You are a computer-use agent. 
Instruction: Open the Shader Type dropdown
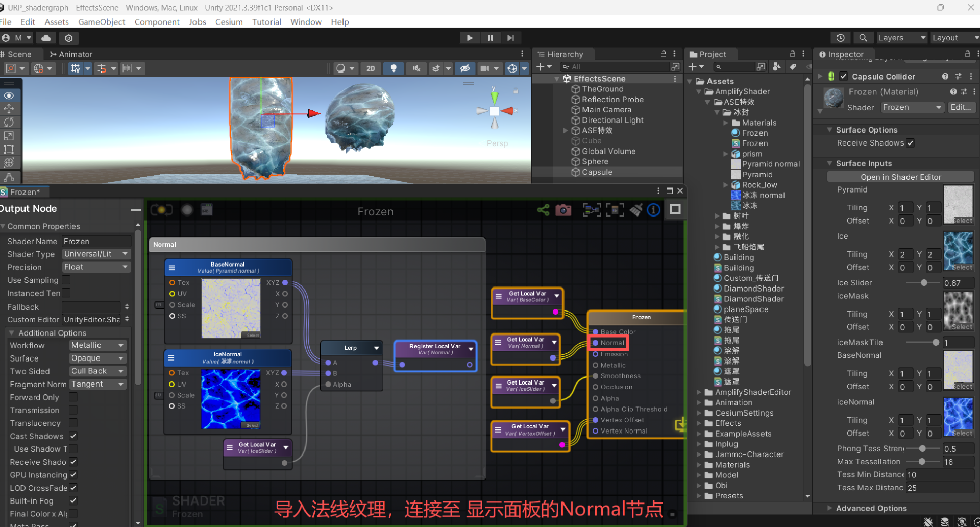(96, 254)
